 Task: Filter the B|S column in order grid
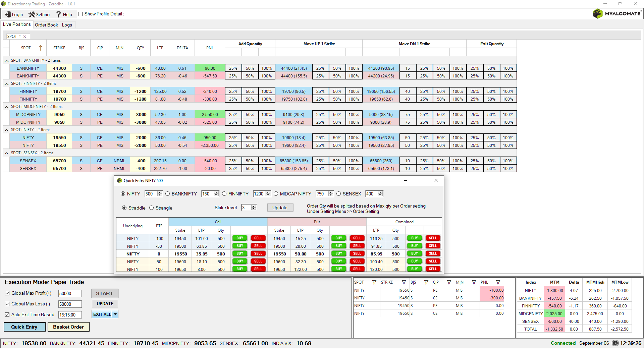(x=426, y=282)
